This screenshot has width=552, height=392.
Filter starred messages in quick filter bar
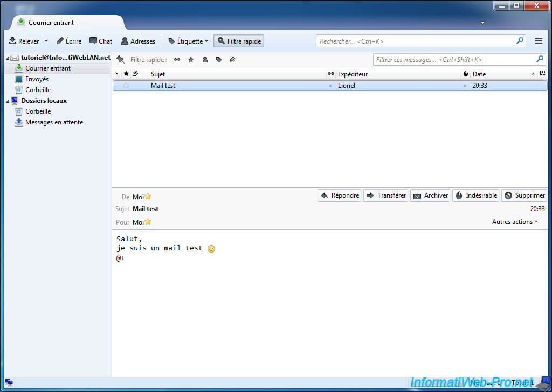coord(191,59)
